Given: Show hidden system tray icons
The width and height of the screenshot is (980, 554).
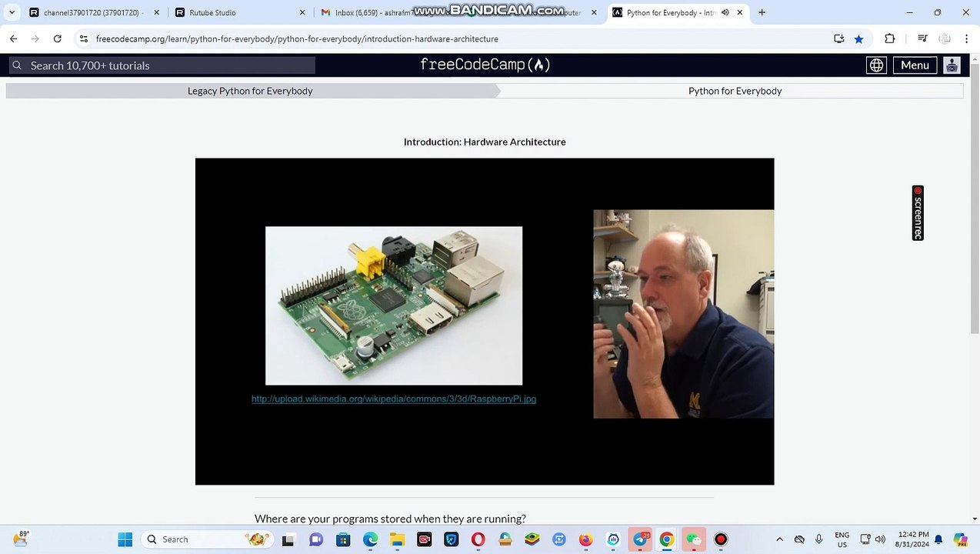Looking at the screenshot, I should tap(779, 539).
